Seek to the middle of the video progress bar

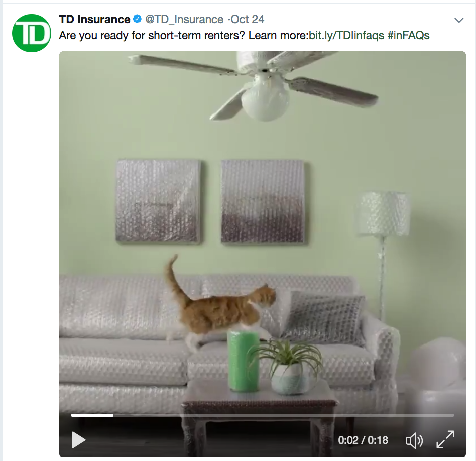(263, 415)
